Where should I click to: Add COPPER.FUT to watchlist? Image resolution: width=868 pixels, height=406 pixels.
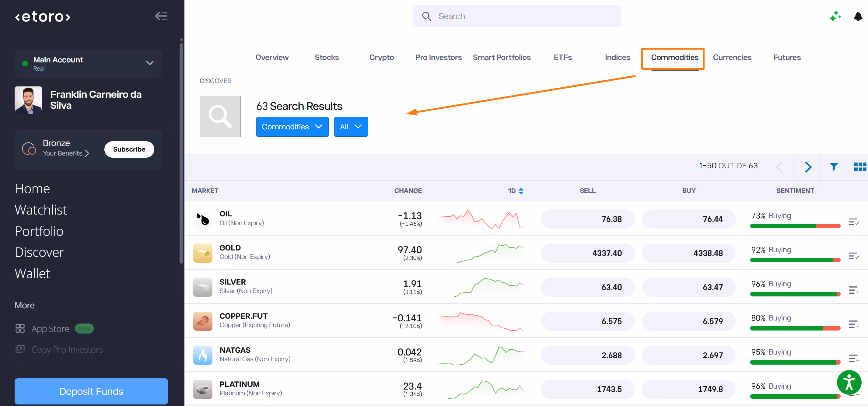click(x=854, y=324)
